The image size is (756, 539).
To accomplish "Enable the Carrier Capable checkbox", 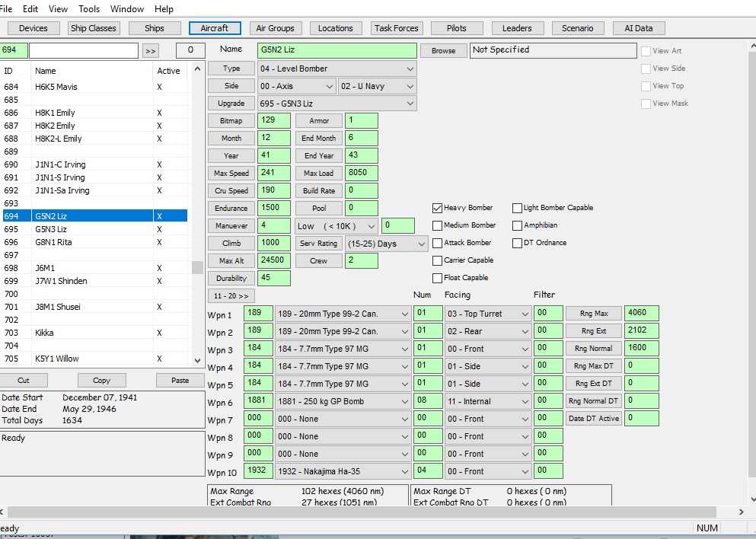I will pyautogui.click(x=437, y=260).
